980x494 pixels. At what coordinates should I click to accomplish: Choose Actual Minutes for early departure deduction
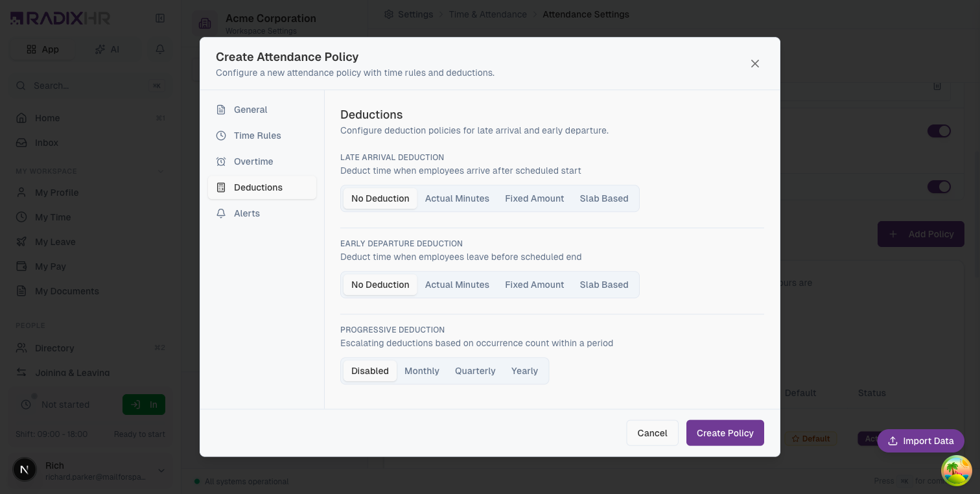pyautogui.click(x=457, y=285)
